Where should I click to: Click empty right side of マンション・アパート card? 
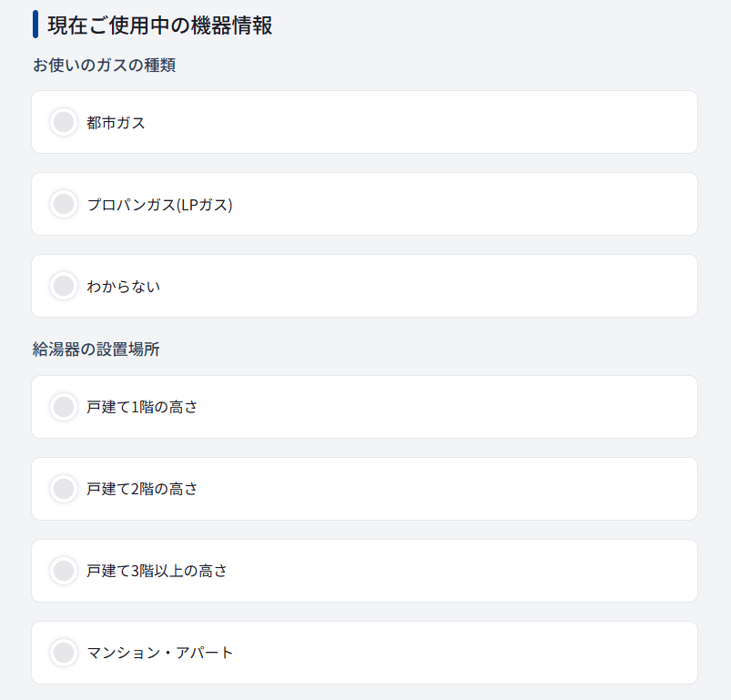(546, 653)
